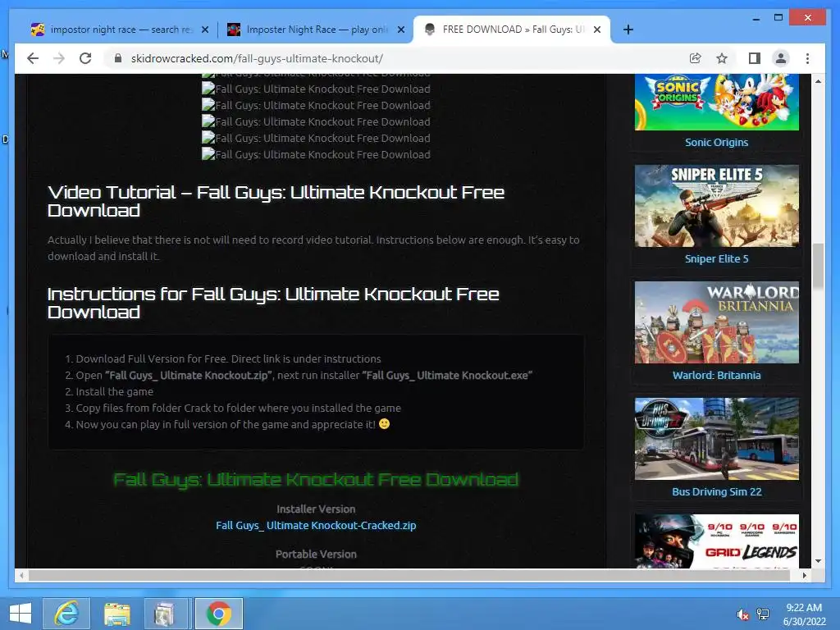This screenshot has width=840, height=630.
Task: Click the address bar URL
Action: pyautogui.click(x=257, y=58)
